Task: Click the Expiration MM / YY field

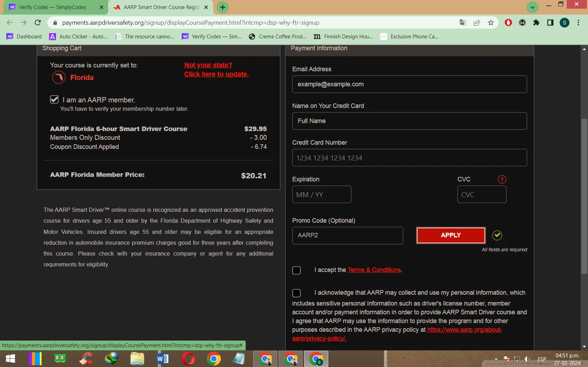Action: 321,195
